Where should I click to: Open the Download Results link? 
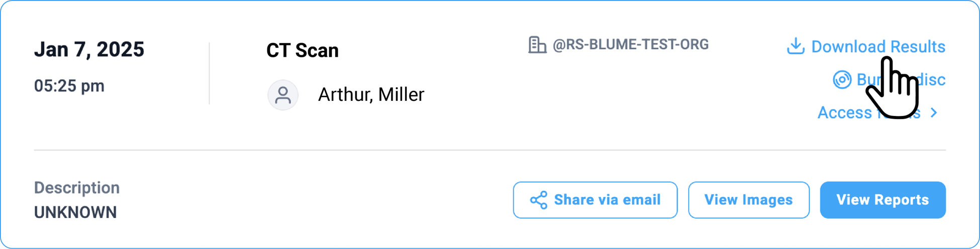(x=877, y=47)
